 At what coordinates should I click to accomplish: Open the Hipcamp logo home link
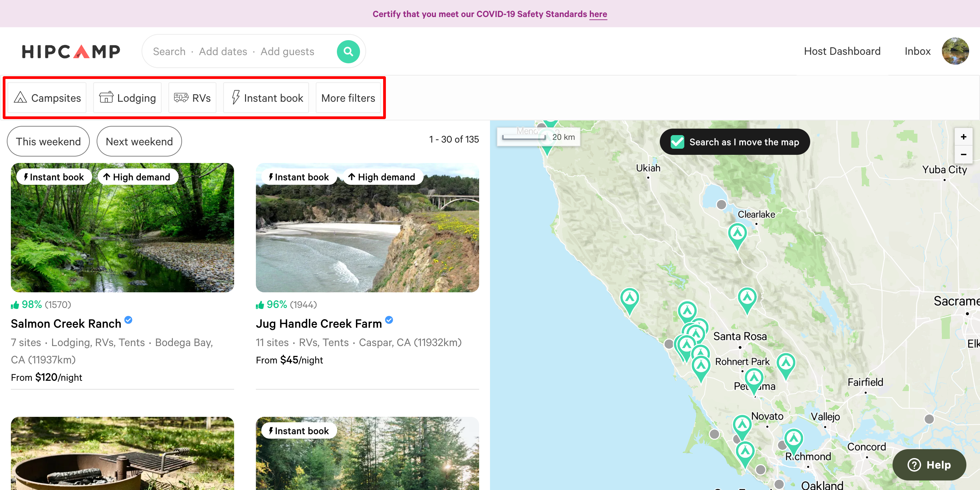point(71,51)
